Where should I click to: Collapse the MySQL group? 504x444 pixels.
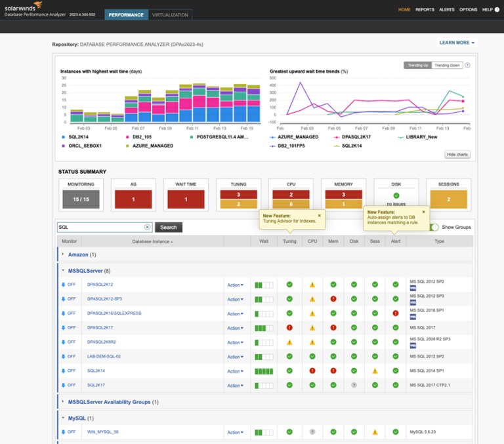click(x=63, y=418)
